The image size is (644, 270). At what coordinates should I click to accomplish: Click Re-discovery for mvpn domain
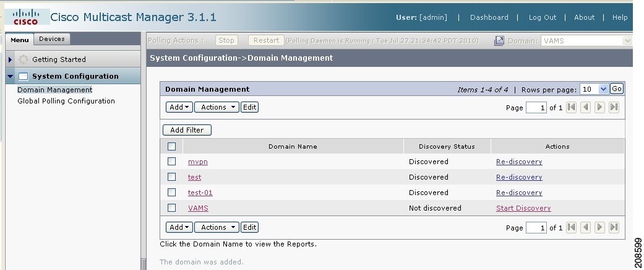(519, 162)
